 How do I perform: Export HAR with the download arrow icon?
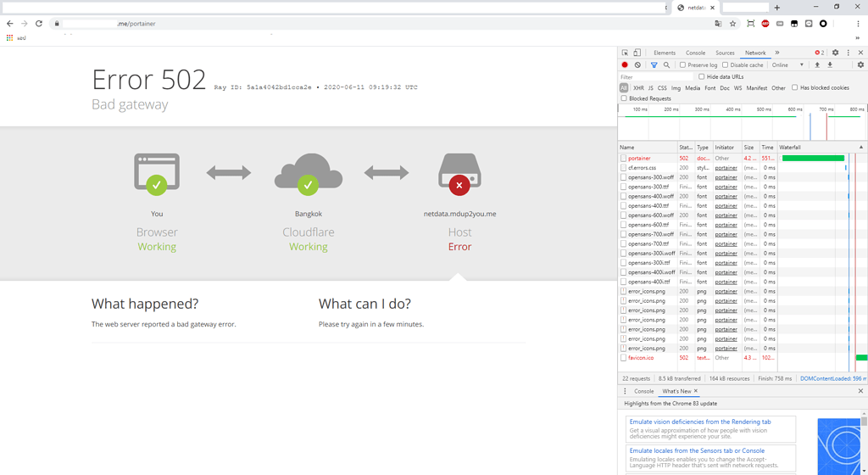[x=830, y=64]
